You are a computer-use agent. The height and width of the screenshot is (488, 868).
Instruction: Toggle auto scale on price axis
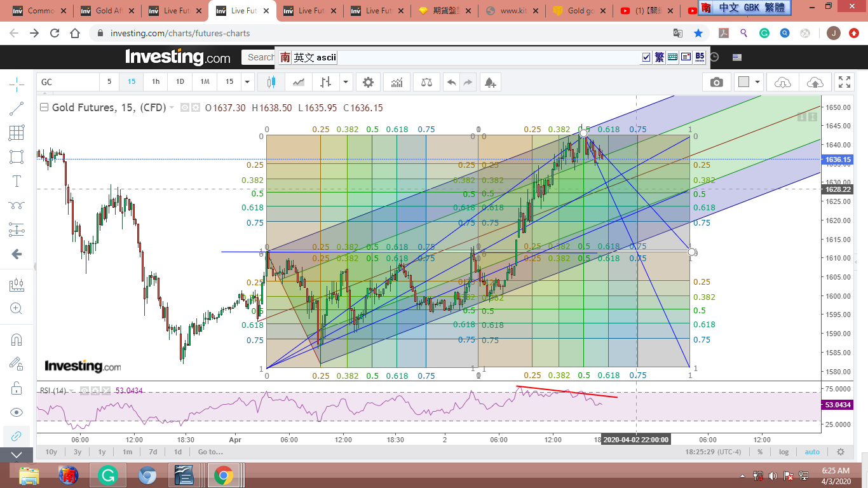[812, 452]
